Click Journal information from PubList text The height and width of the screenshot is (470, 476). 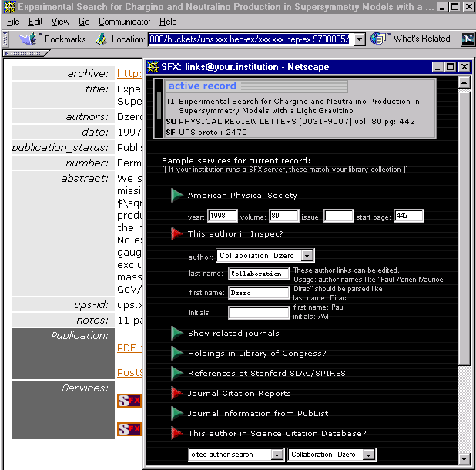click(258, 413)
